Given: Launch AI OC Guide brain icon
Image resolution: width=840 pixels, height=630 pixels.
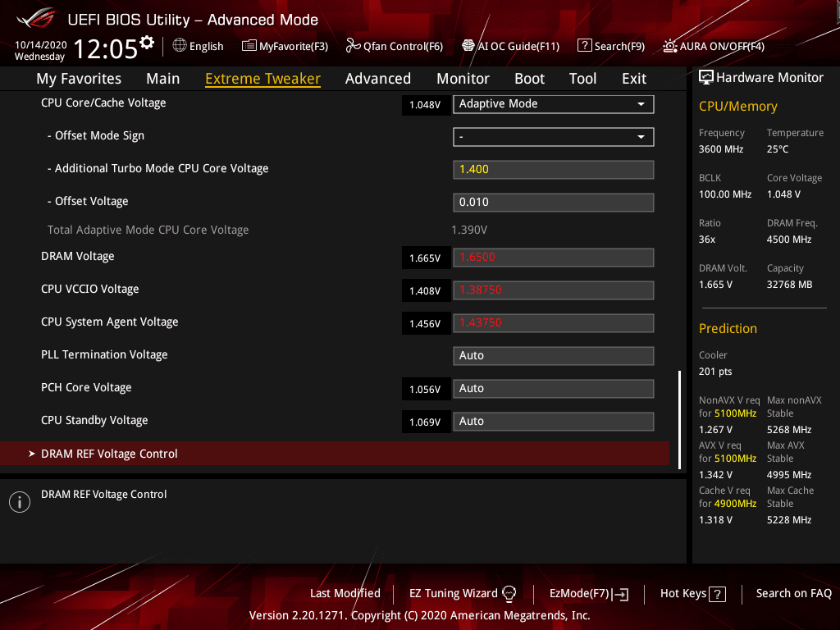Looking at the screenshot, I should click(x=468, y=46).
